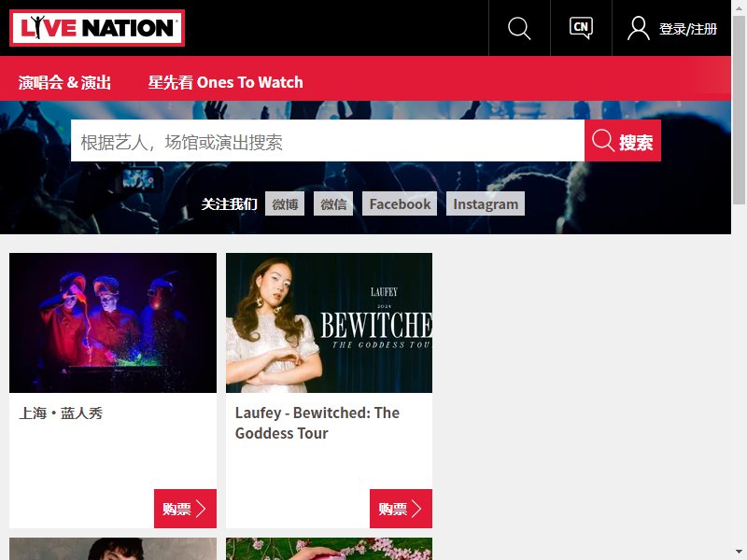Follow on 微信
747x560 pixels.
333,203
